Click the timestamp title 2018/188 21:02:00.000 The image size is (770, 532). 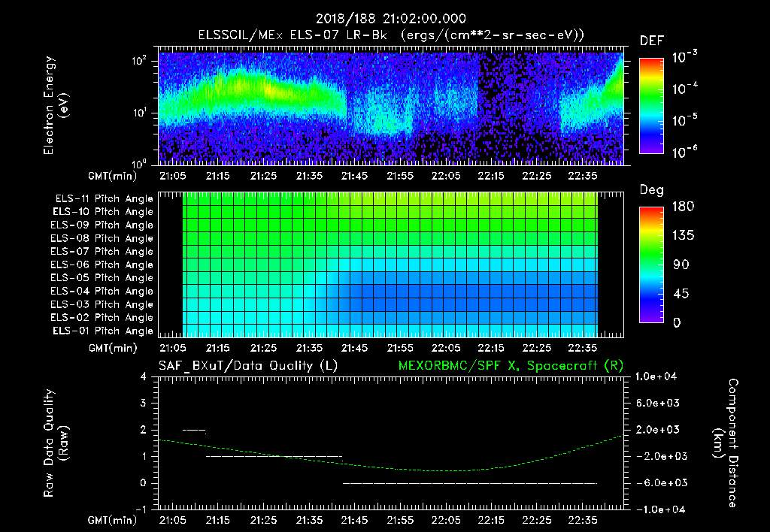tap(390, 19)
